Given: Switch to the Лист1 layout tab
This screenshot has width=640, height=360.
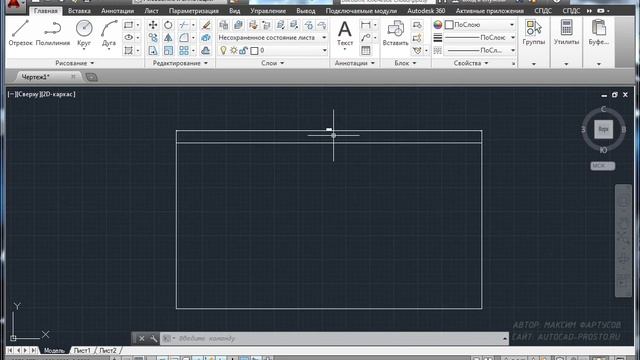Looking at the screenshot, I should coord(82,350).
